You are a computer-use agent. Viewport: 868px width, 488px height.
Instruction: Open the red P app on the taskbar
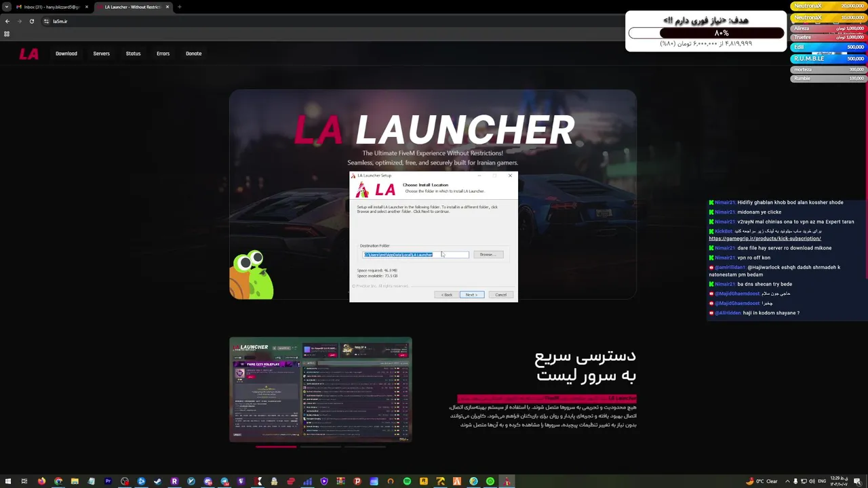357,481
